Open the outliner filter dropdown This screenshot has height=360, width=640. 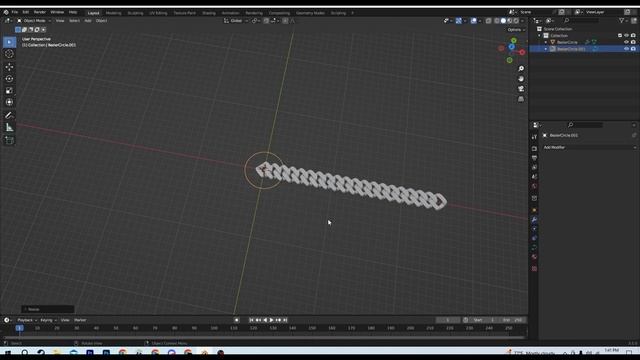point(623,21)
